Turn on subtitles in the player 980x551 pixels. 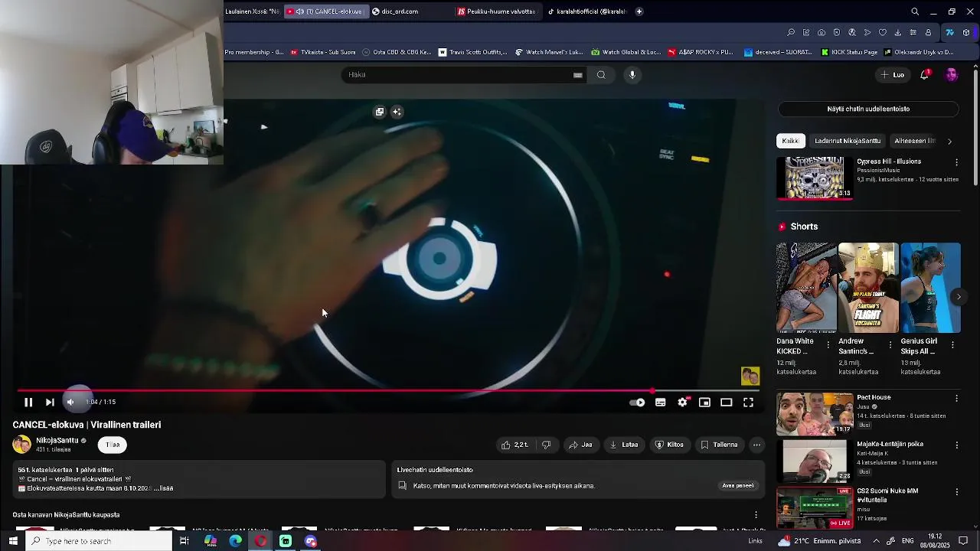(x=660, y=403)
